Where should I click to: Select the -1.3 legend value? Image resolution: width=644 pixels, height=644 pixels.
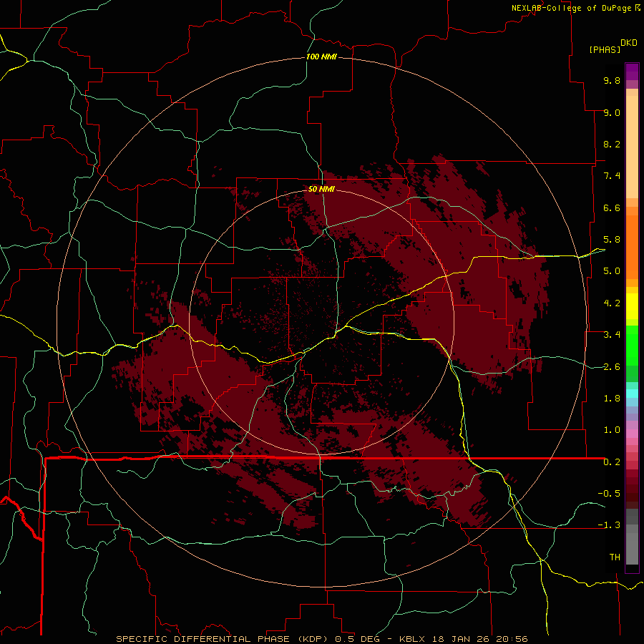click(x=609, y=525)
